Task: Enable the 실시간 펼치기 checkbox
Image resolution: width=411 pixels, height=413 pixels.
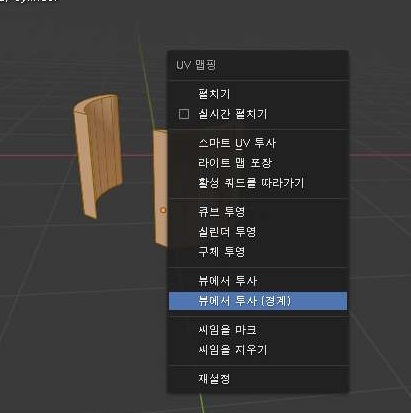Action: coord(184,114)
